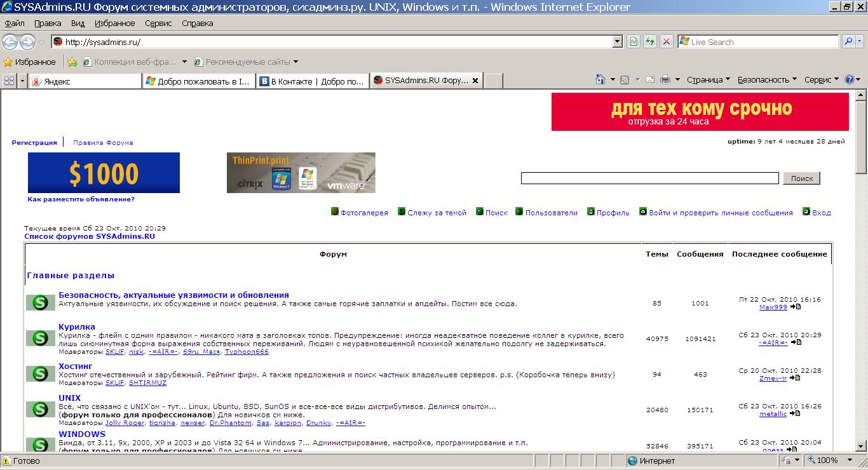868x470 pixels.
Task: Click forum icon beside UNIX section
Action: pos(41,410)
